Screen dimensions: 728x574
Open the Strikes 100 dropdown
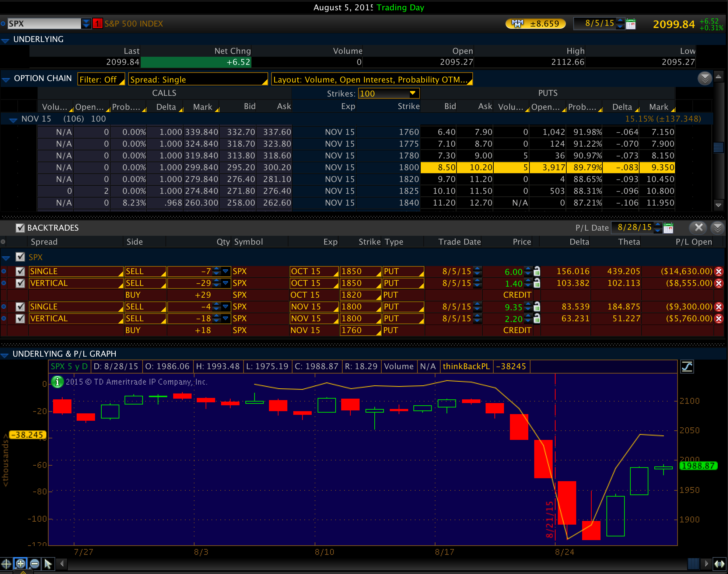(x=389, y=93)
